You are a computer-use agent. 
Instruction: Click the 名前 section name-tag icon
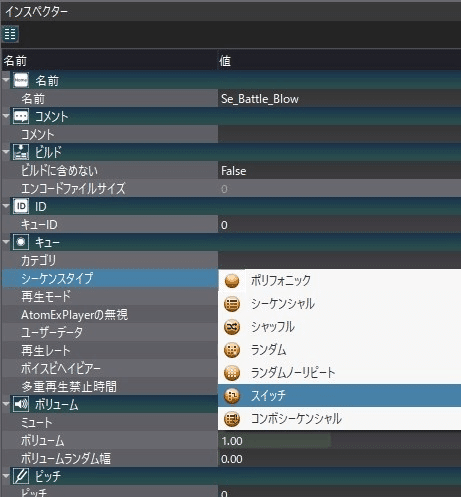click(21, 80)
